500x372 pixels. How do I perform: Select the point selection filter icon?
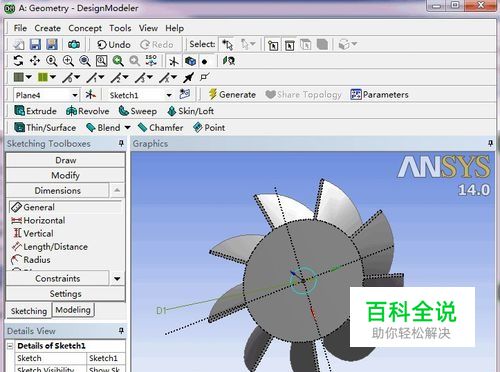pyautogui.click(x=273, y=45)
